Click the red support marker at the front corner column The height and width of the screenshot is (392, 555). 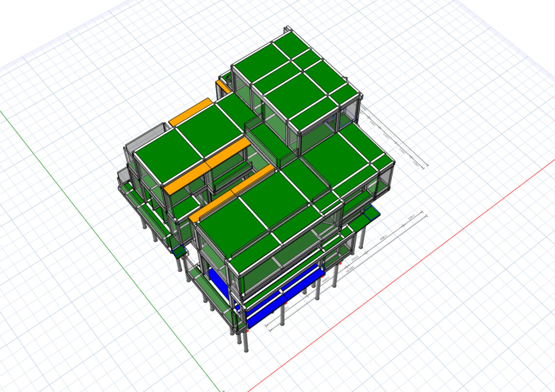tap(248, 330)
